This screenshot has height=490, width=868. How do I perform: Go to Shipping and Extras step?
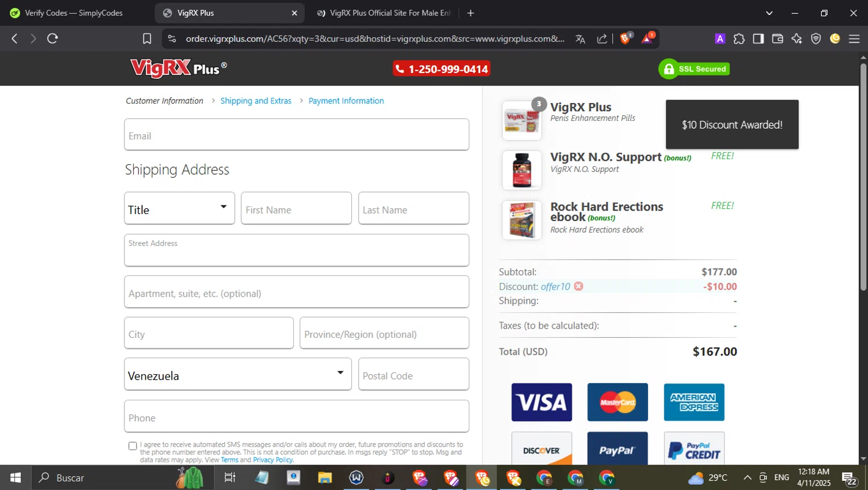coord(256,101)
